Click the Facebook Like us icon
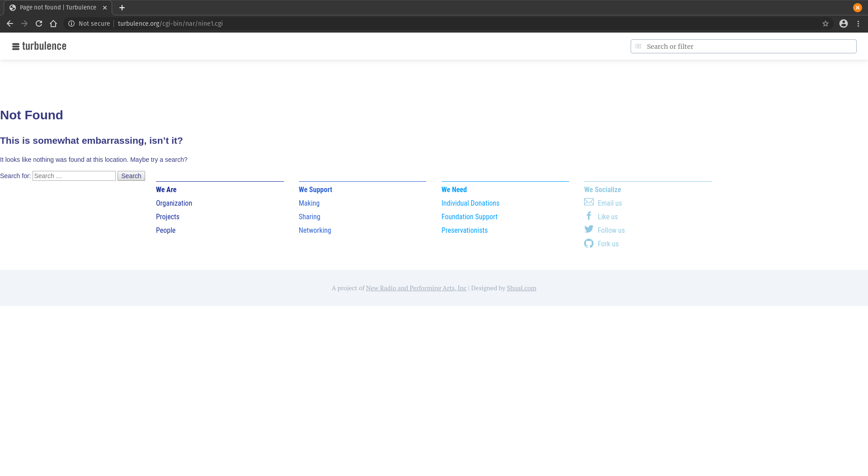This screenshot has width=868, height=476. click(589, 216)
